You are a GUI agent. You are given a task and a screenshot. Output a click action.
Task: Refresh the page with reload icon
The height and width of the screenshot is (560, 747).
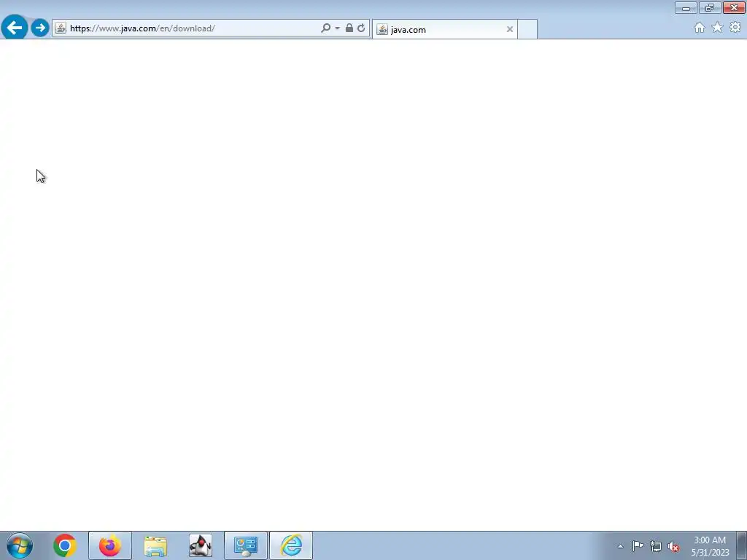point(361,28)
